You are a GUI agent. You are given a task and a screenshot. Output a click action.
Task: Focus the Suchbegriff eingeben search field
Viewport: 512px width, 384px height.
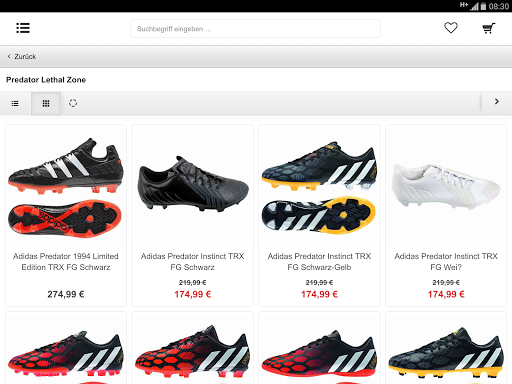click(x=255, y=29)
